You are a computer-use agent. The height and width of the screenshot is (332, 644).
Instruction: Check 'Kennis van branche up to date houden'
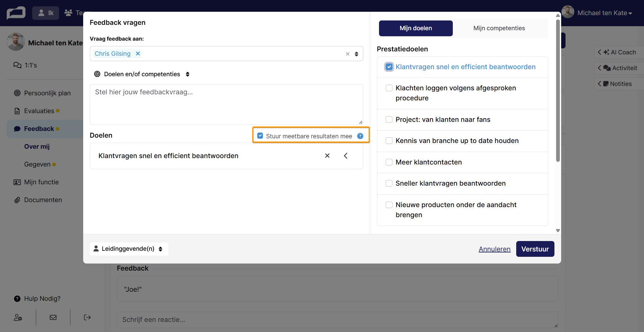point(389,141)
